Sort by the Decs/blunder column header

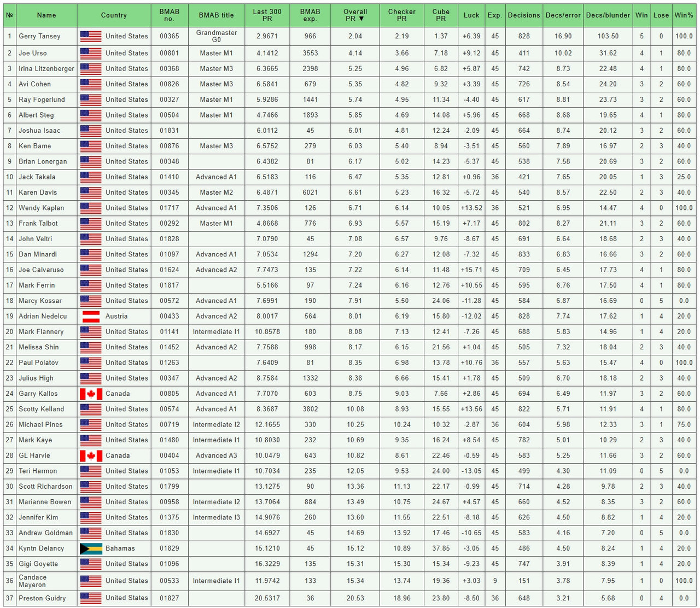point(608,15)
